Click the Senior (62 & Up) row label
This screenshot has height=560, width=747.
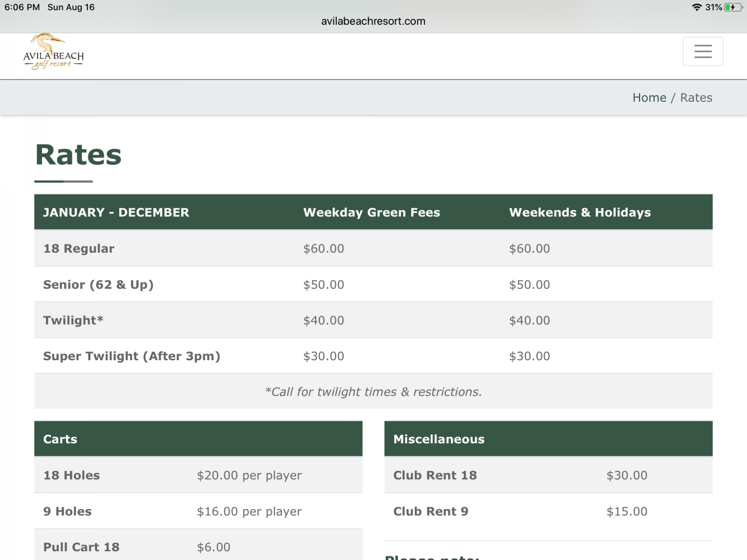click(x=98, y=284)
